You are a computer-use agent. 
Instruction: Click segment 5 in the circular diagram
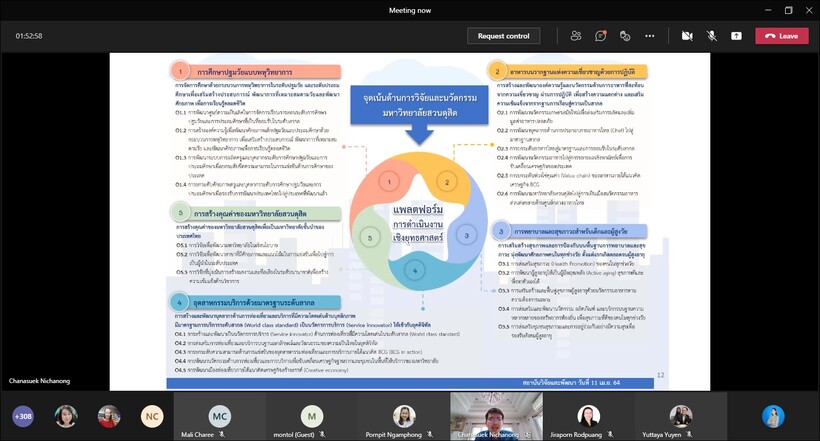click(x=370, y=238)
